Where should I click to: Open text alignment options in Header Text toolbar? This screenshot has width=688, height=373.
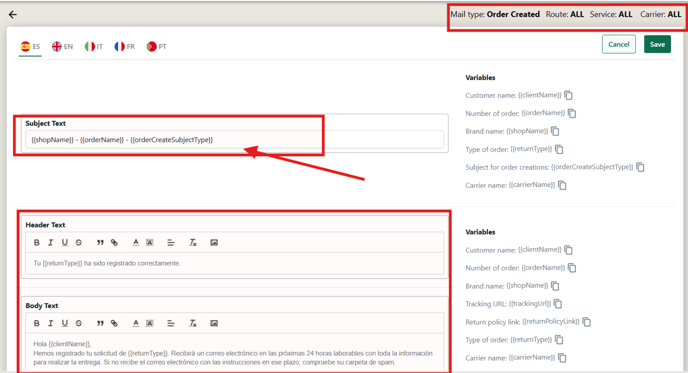(171, 242)
